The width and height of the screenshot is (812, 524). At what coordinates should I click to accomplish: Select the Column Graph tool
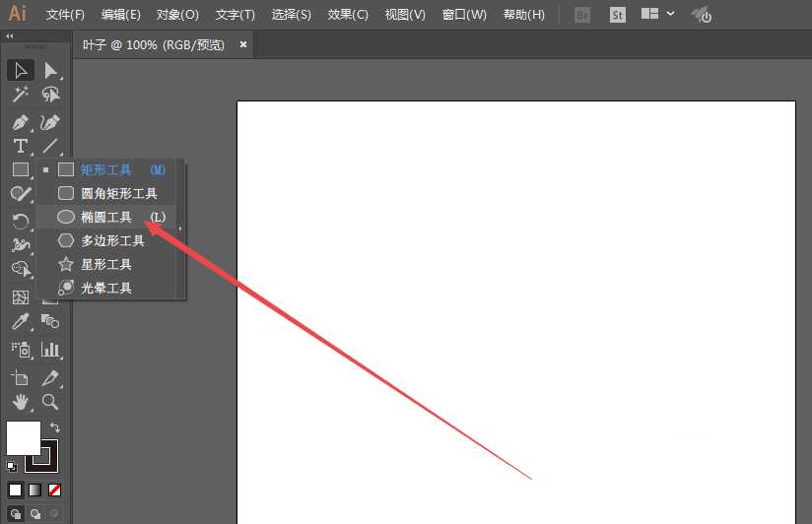(50, 350)
